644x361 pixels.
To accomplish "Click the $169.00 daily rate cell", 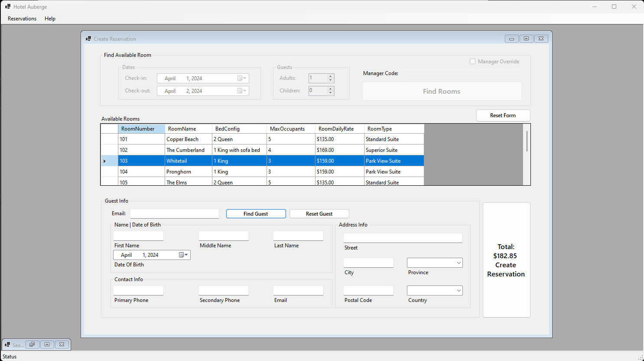I will (340, 150).
